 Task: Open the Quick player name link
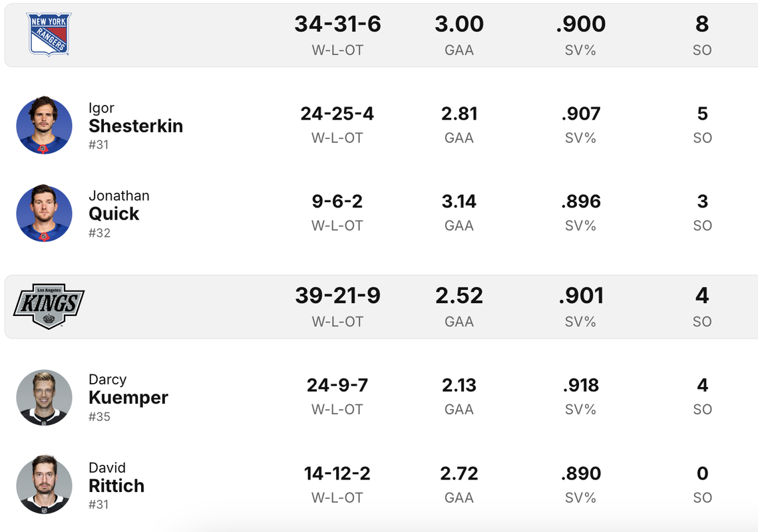114,213
